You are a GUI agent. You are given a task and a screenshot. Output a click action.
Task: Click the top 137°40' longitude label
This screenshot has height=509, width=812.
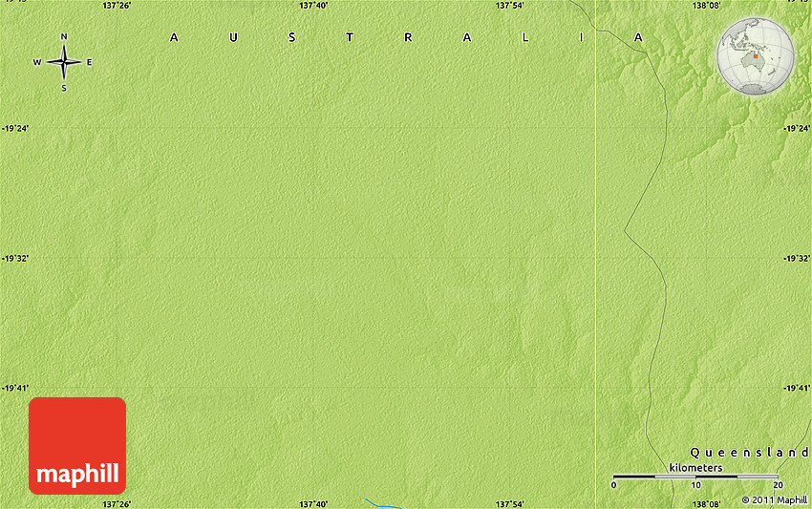(x=313, y=5)
